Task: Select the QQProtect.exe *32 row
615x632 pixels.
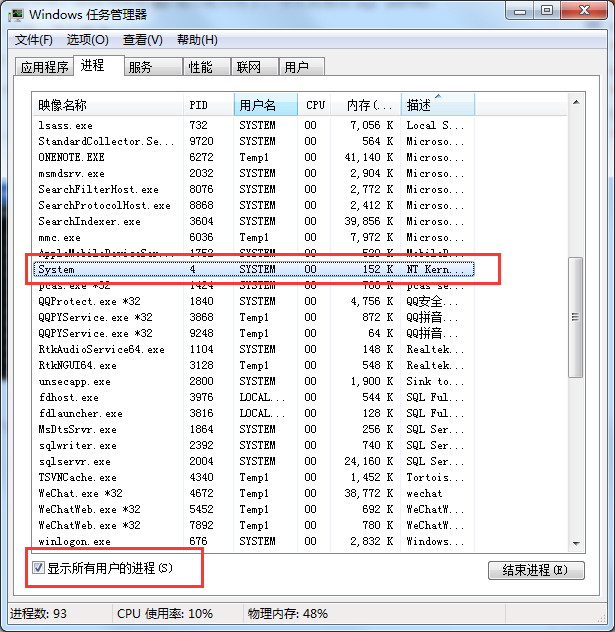Action: (x=254, y=301)
